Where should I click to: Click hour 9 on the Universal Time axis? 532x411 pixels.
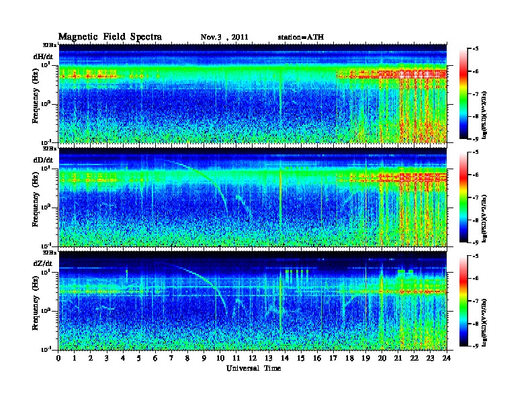[204, 358]
